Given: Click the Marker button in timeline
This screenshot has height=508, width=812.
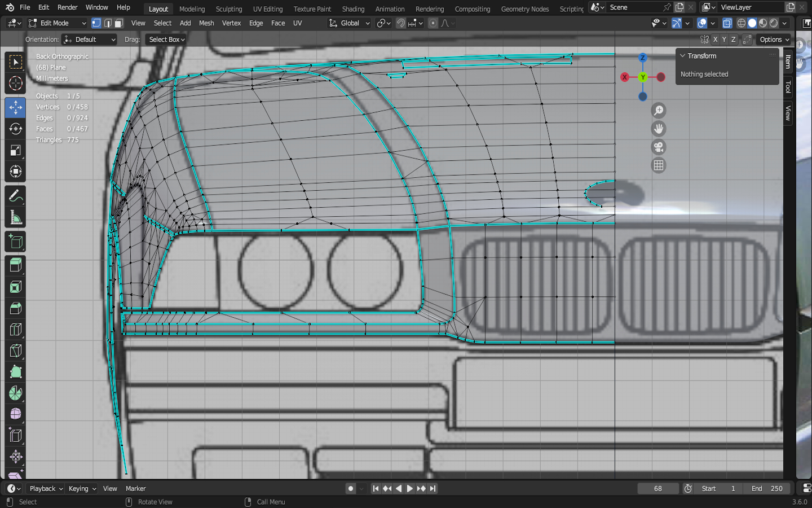Looking at the screenshot, I should [135, 489].
